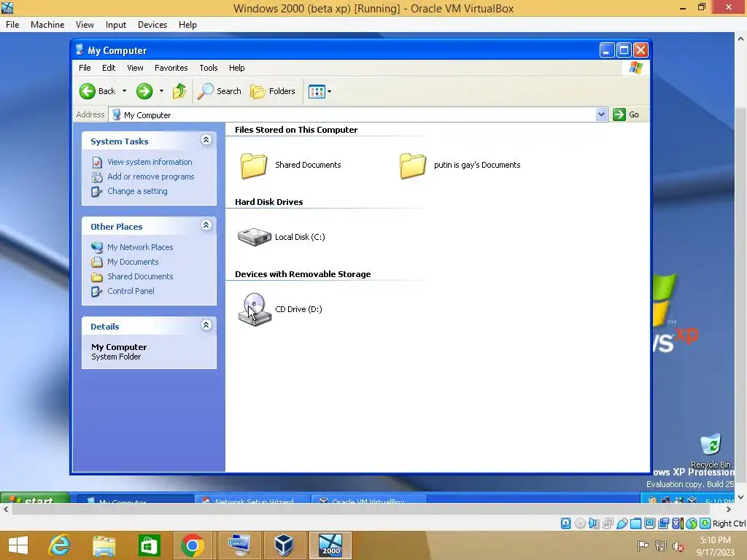Viewport: 747px width, 560px height.
Task: Open VirtualBox Manager from host taskbar
Action: (284, 545)
